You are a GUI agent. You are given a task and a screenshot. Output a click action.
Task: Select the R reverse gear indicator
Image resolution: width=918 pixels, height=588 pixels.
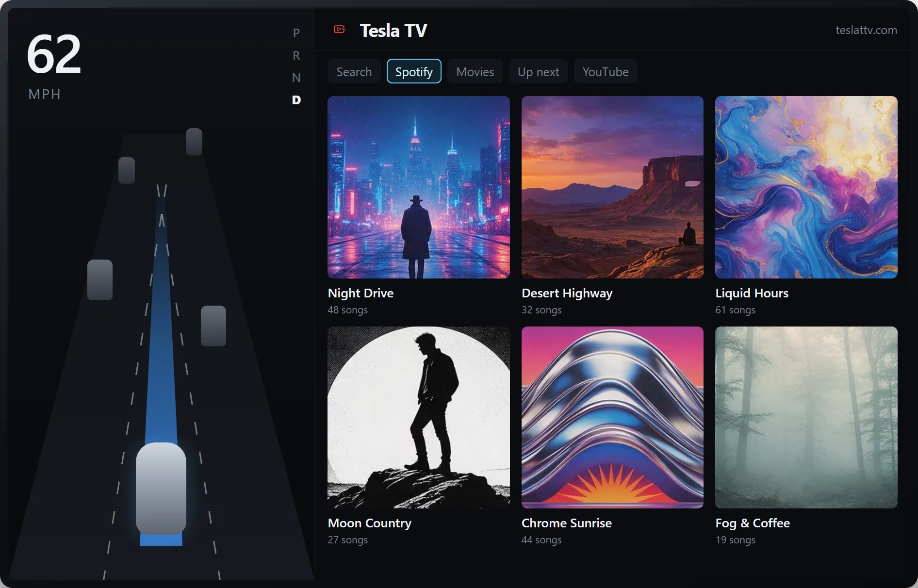click(296, 55)
